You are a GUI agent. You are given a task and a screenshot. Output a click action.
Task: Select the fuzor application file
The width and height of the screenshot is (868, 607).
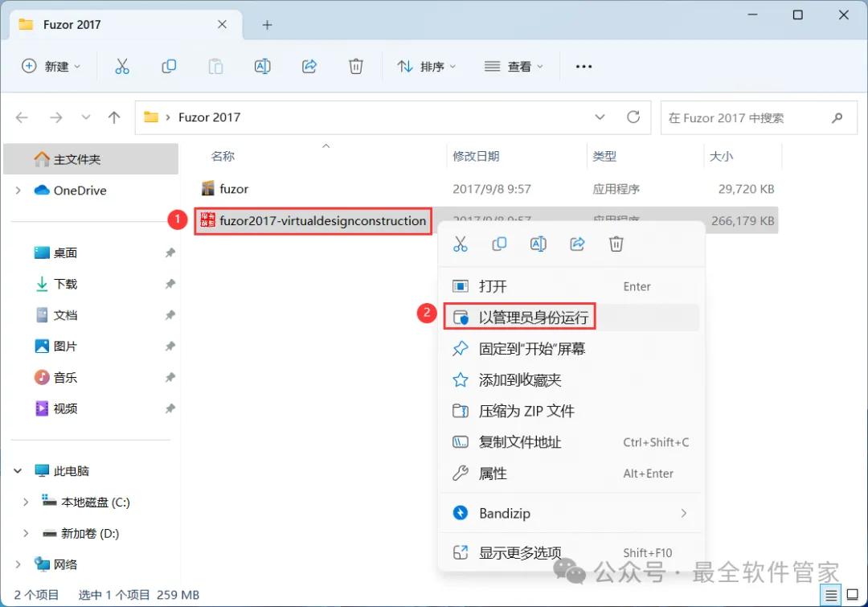[x=486, y=189]
